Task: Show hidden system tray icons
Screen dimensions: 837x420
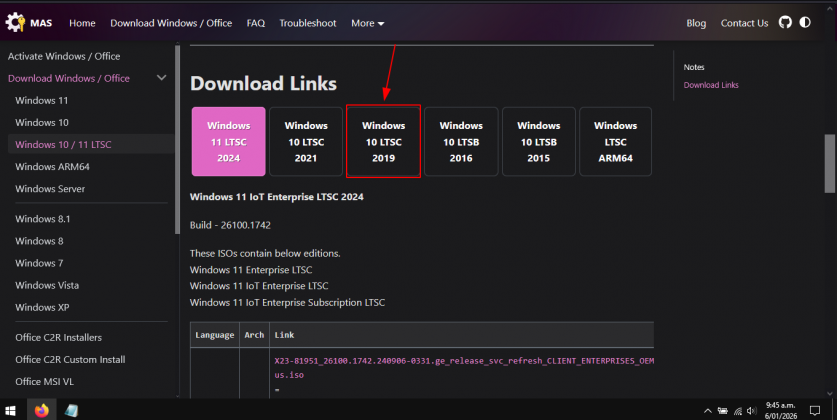Action: (708, 410)
